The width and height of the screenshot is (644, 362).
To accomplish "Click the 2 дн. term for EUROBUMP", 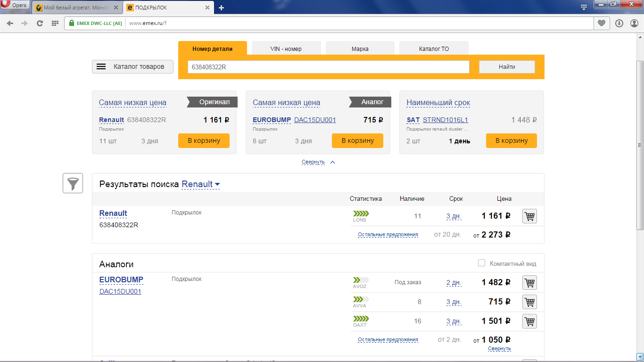I will click(x=454, y=283).
